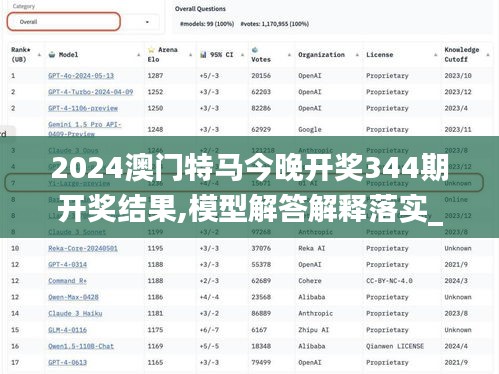The image size is (499, 374).
Task: Click the trophy icon beside Model header
Action: pyautogui.click(x=52, y=55)
